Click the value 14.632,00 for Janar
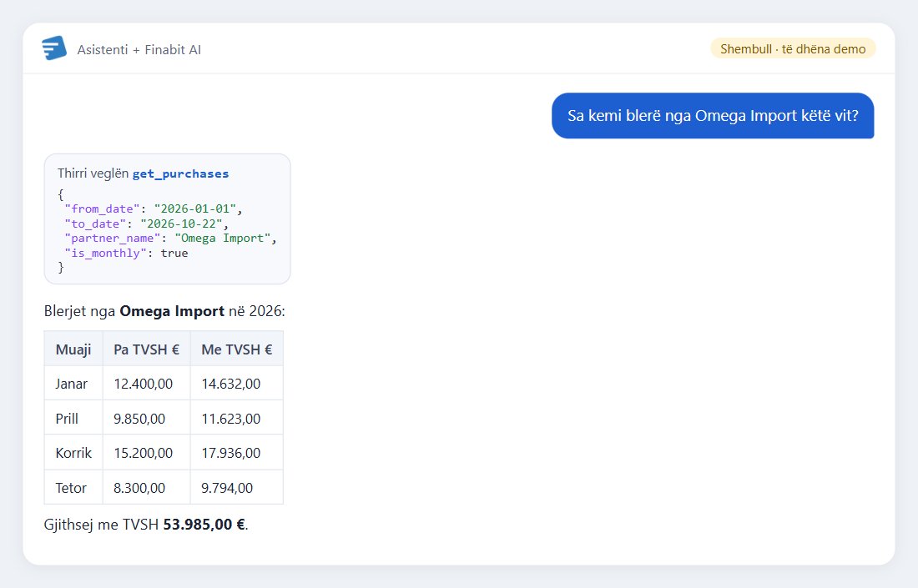The image size is (918, 588). click(x=230, y=384)
